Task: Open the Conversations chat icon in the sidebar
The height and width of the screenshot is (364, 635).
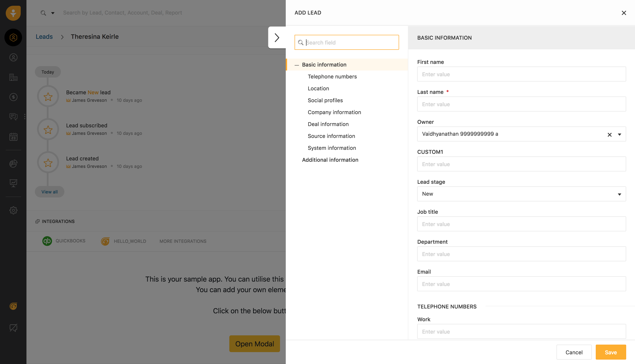Action: (x=13, y=117)
